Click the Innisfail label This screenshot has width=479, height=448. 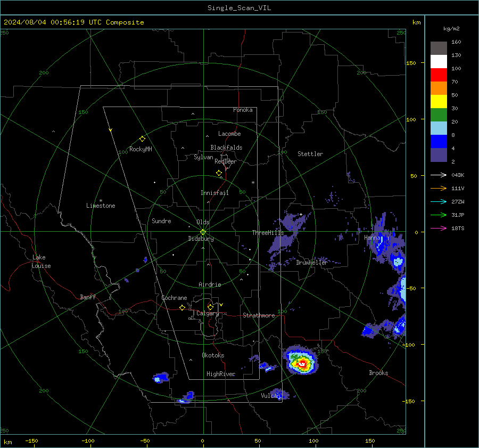(214, 193)
